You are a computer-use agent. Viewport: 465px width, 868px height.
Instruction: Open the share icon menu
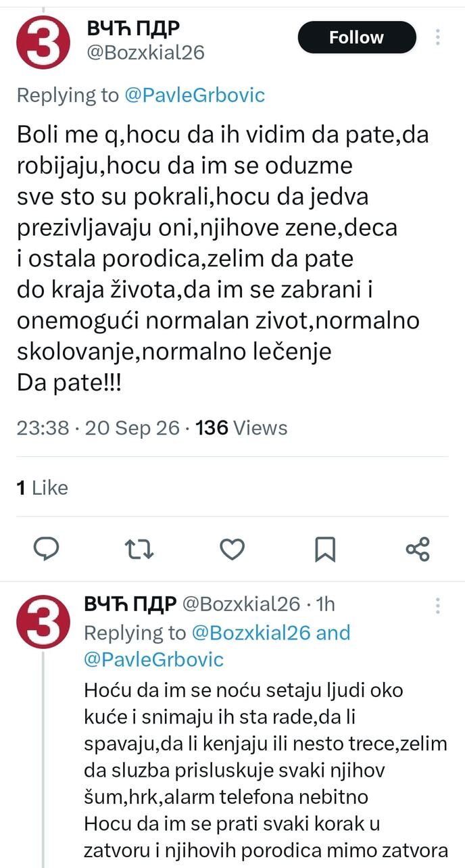(418, 549)
